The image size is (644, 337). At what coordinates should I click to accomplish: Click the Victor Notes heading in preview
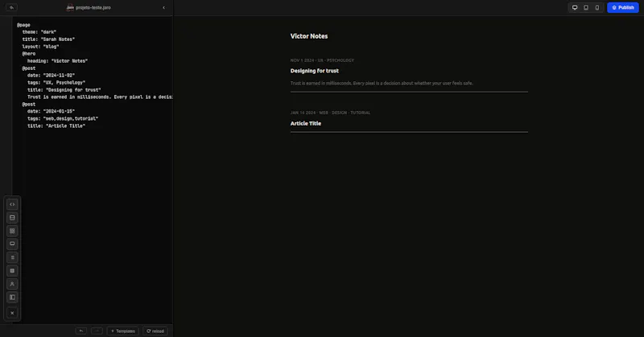tap(309, 36)
